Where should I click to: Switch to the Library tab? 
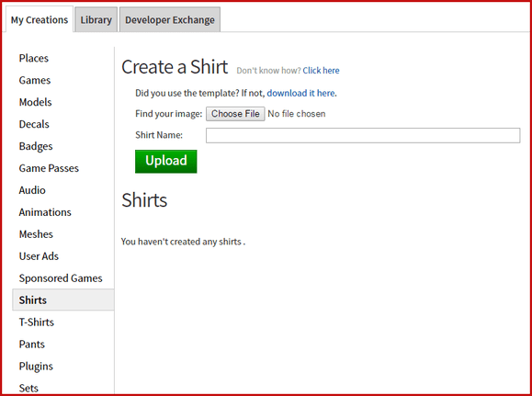[x=96, y=19]
